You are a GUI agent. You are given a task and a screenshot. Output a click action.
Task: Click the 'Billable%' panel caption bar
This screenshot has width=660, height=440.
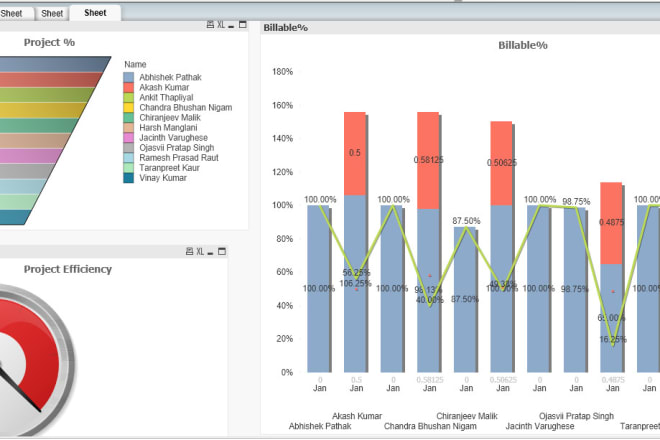pos(460,28)
